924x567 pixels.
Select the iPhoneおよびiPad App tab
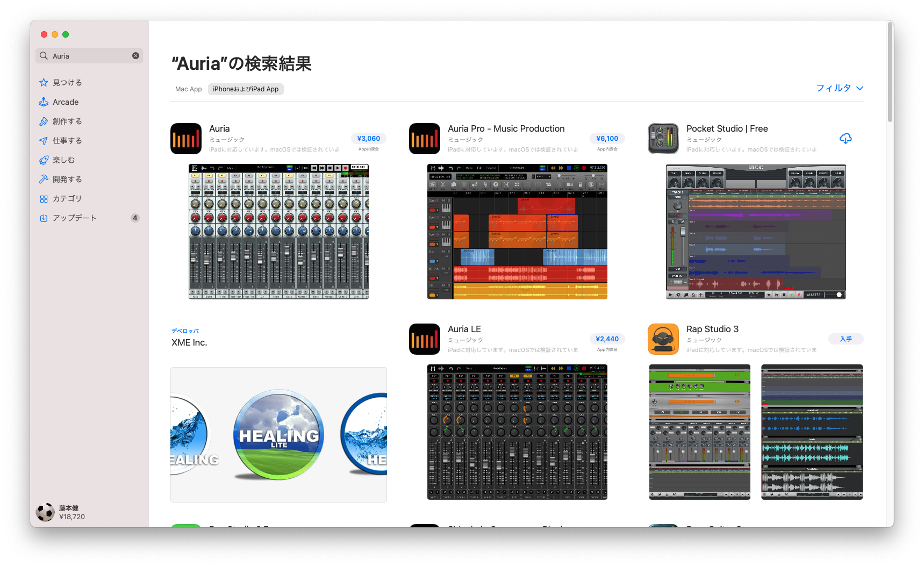(246, 89)
